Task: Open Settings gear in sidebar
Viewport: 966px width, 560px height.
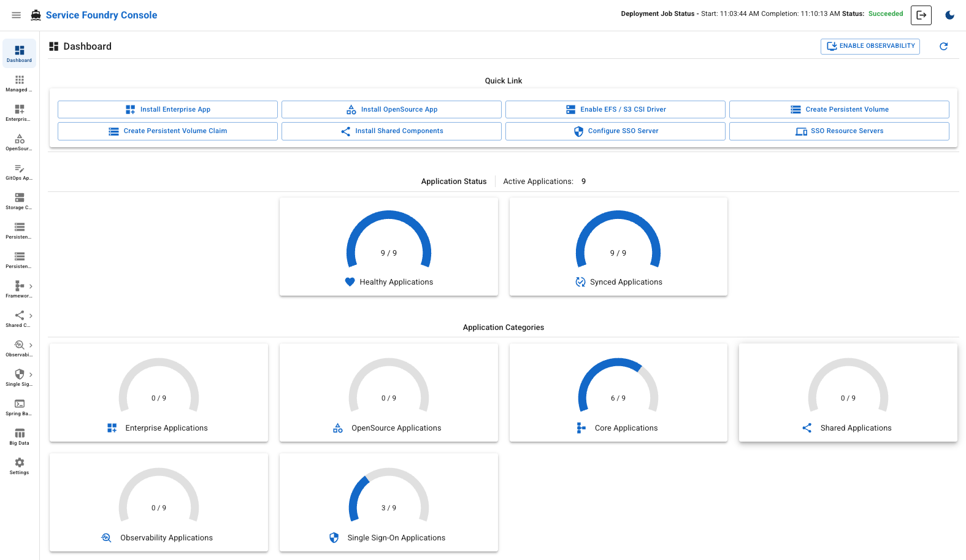Action: [20, 466]
